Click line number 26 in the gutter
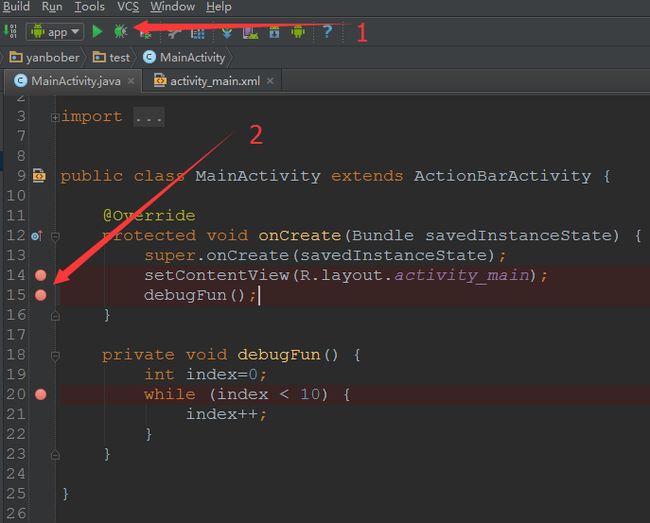This screenshot has height=523, width=650. (x=16, y=514)
